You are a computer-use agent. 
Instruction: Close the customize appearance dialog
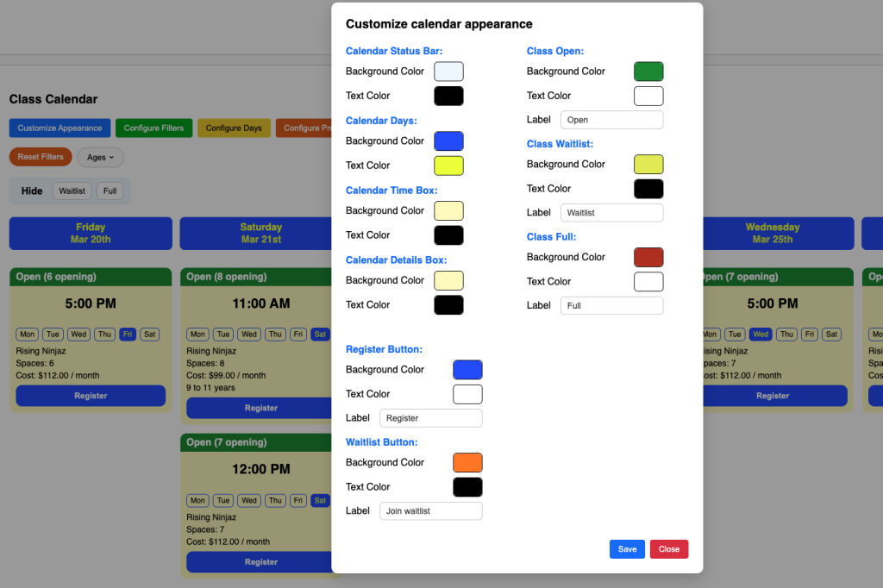(669, 549)
